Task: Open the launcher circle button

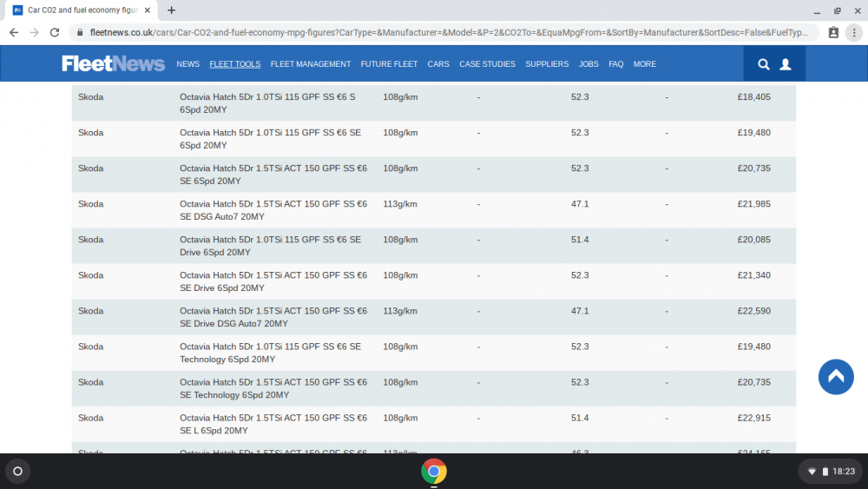Action: [x=17, y=472]
